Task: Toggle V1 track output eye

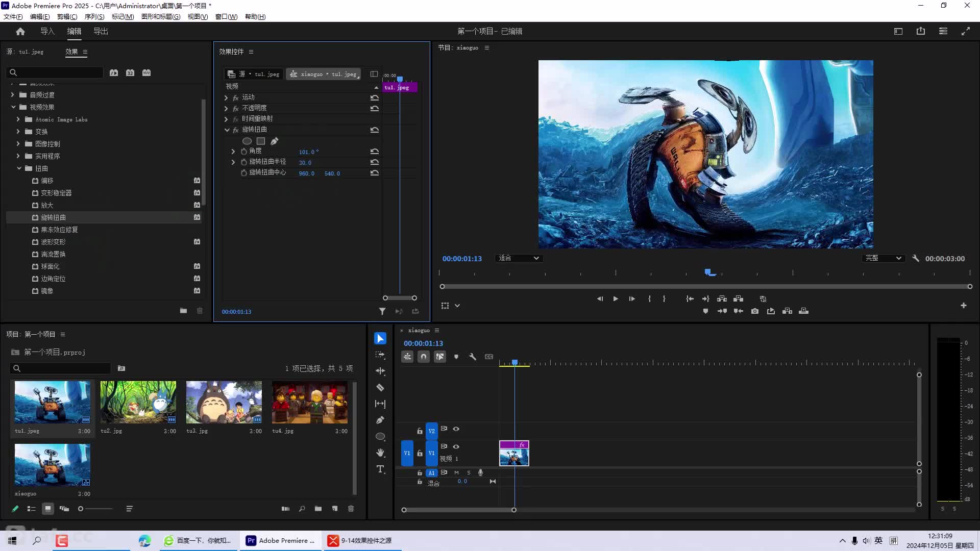Action: 456,446
